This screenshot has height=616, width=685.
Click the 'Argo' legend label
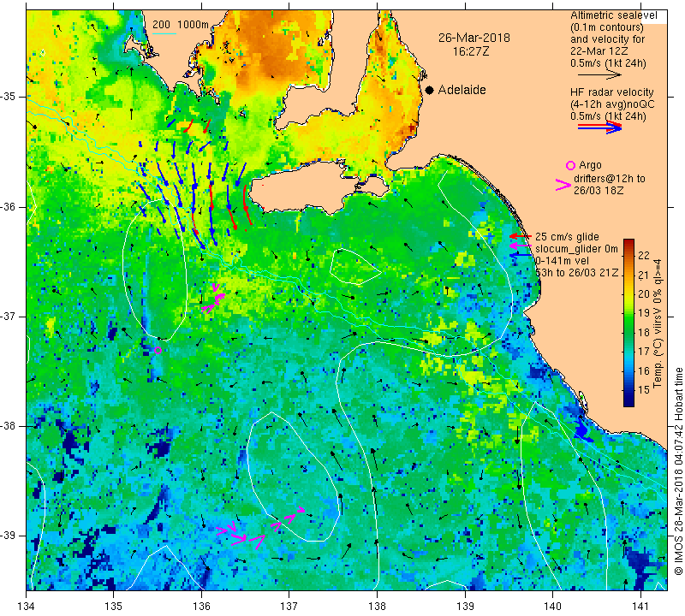click(590, 165)
